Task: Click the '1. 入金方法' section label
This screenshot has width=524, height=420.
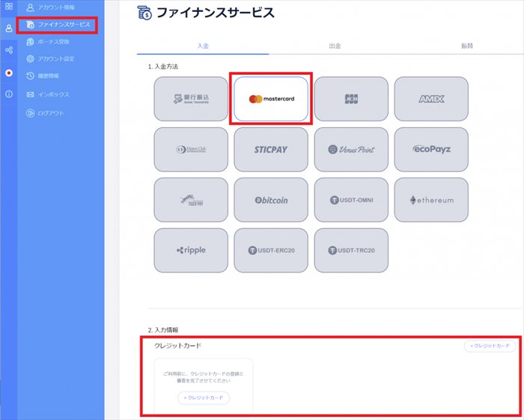Action: tap(163, 67)
